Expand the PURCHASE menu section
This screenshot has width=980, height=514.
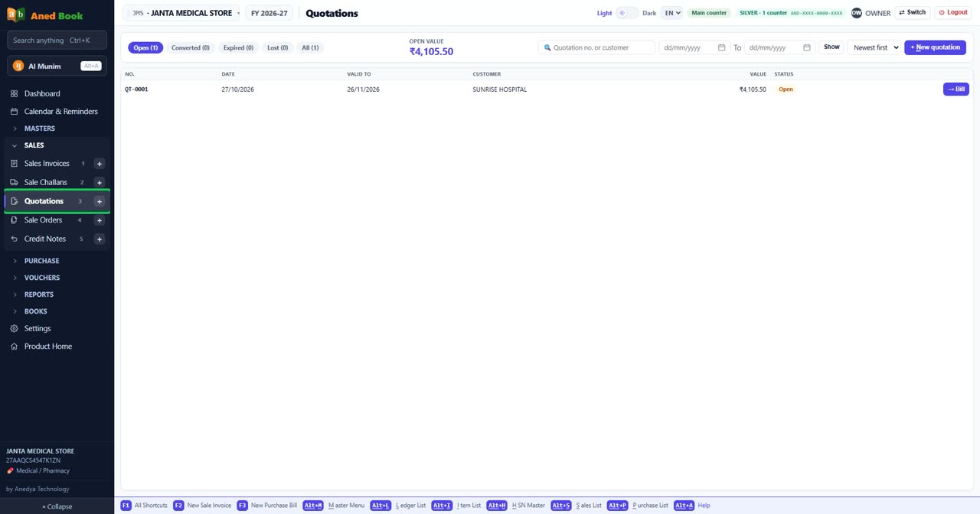41,261
